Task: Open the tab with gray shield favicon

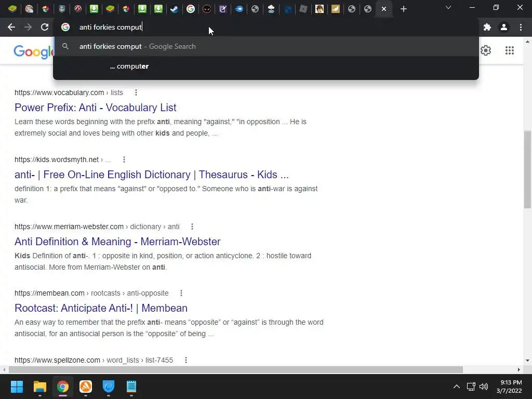Action: [62, 9]
